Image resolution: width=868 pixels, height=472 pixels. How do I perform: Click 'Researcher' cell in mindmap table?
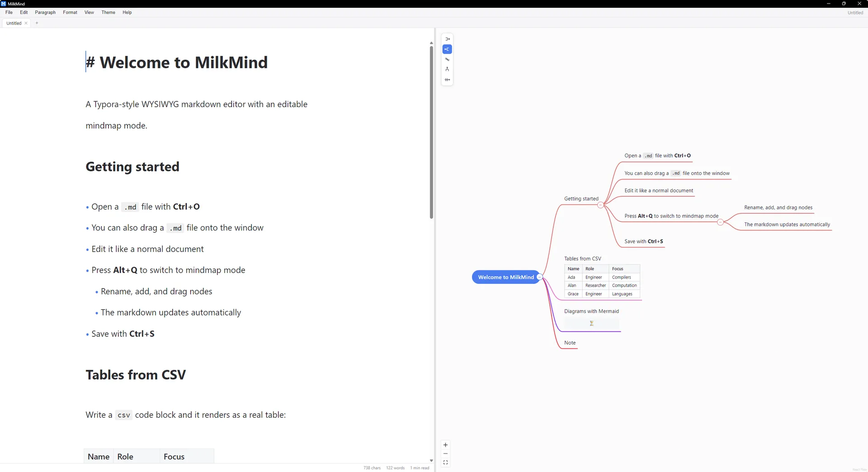point(595,285)
